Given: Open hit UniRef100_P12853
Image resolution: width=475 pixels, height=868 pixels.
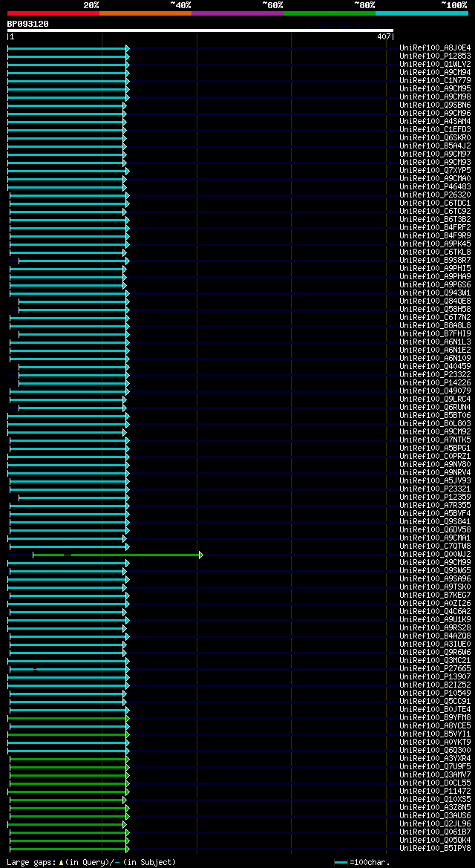Looking at the screenshot, I should [435, 56].
